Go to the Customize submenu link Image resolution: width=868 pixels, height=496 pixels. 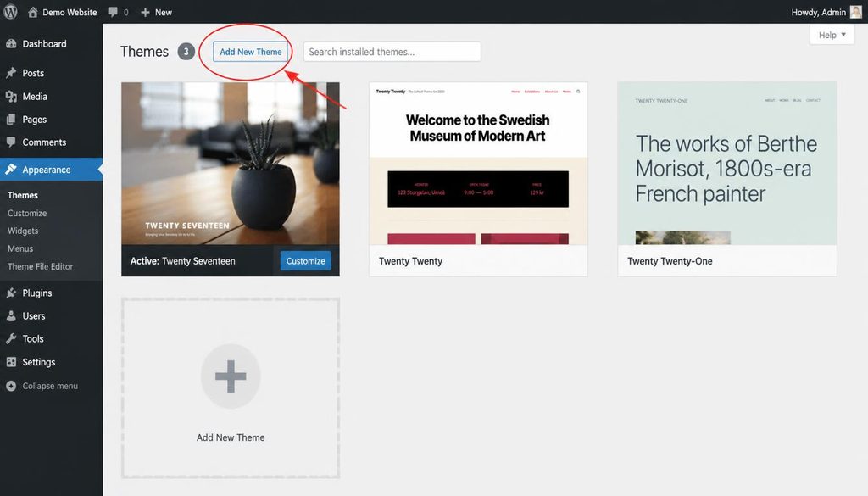click(27, 213)
